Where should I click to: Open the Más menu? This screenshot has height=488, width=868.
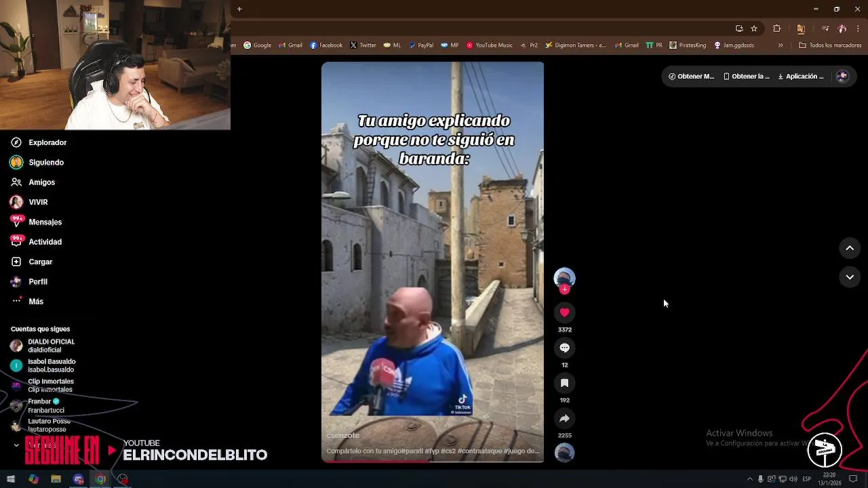[x=26, y=302]
